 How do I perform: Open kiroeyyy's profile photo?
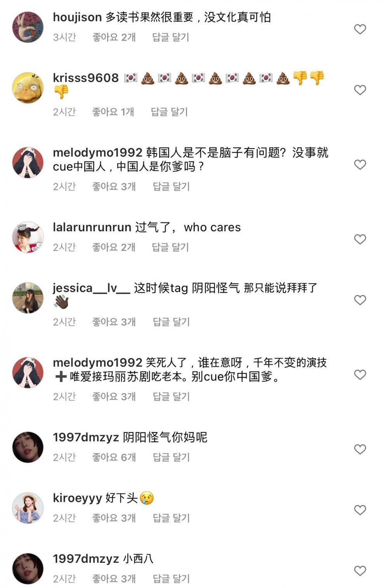(x=28, y=508)
